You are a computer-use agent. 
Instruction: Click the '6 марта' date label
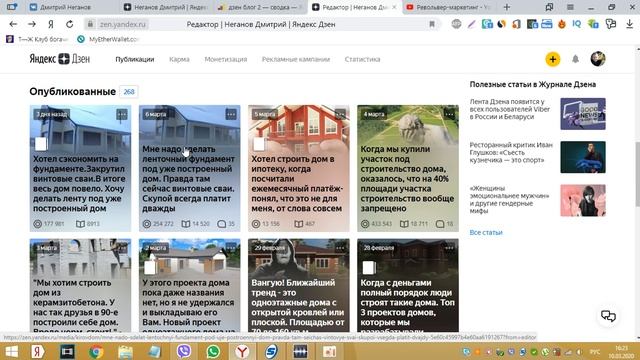pyautogui.click(x=156, y=114)
